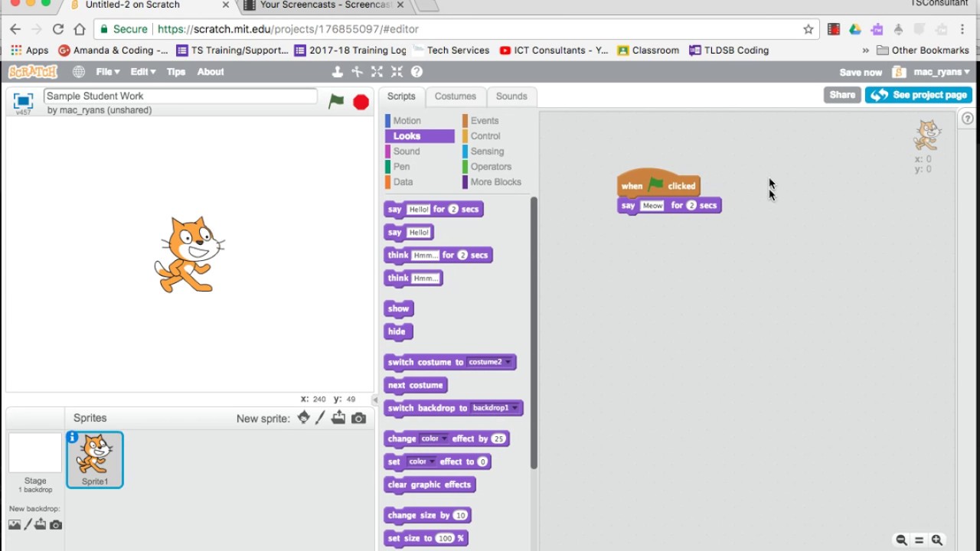
Task: Click the Scratch logo
Action: [33, 72]
